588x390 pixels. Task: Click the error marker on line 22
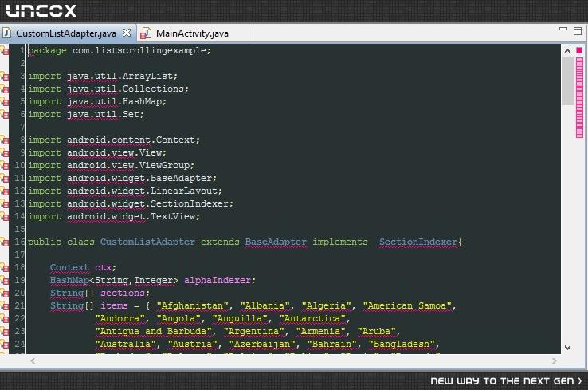4,319
